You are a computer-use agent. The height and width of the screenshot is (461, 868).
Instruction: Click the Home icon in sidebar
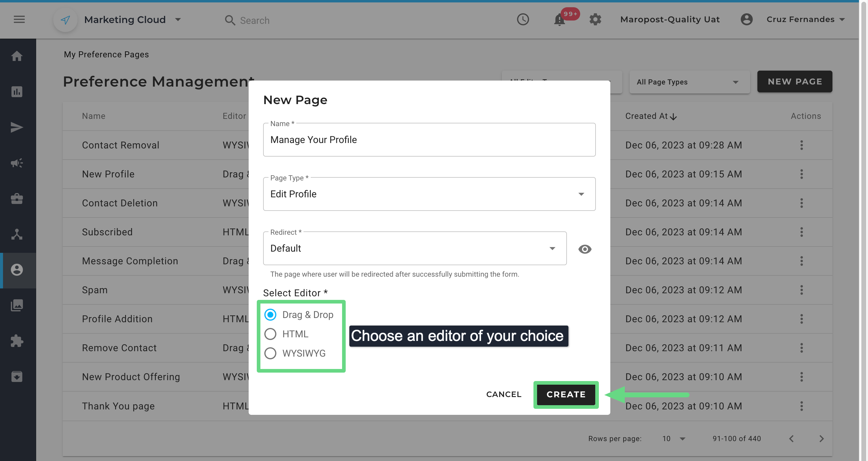[17, 56]
